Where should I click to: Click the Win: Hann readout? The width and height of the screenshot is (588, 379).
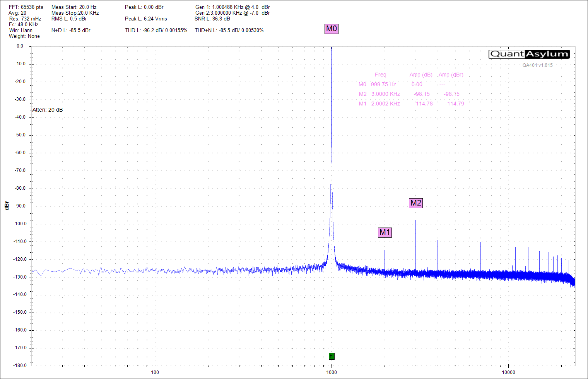(x=21, y=30)
